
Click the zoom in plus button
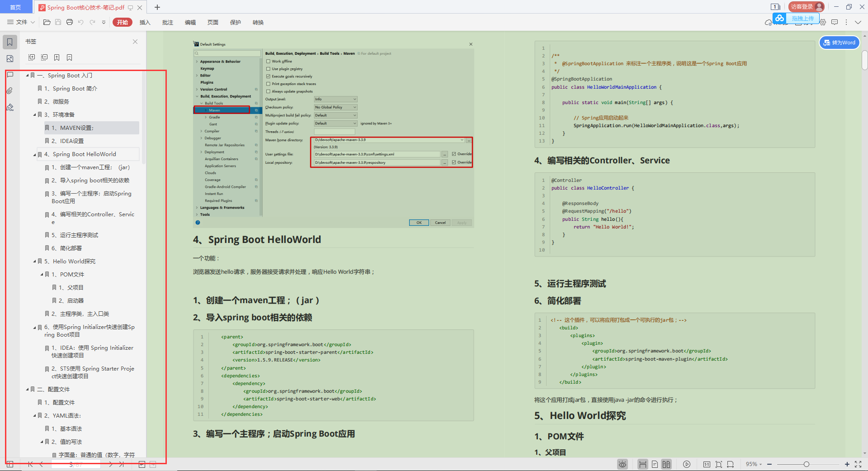(847, 464)
